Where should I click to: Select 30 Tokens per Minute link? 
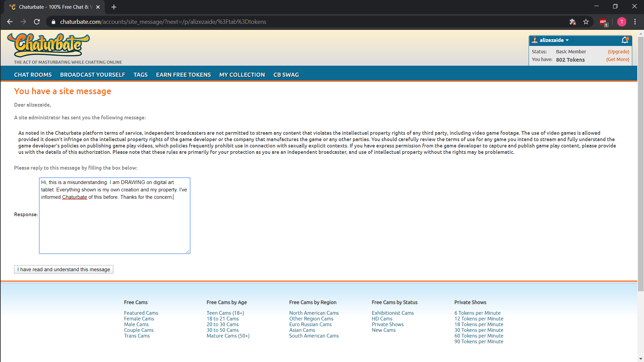(x=479, y=330)
